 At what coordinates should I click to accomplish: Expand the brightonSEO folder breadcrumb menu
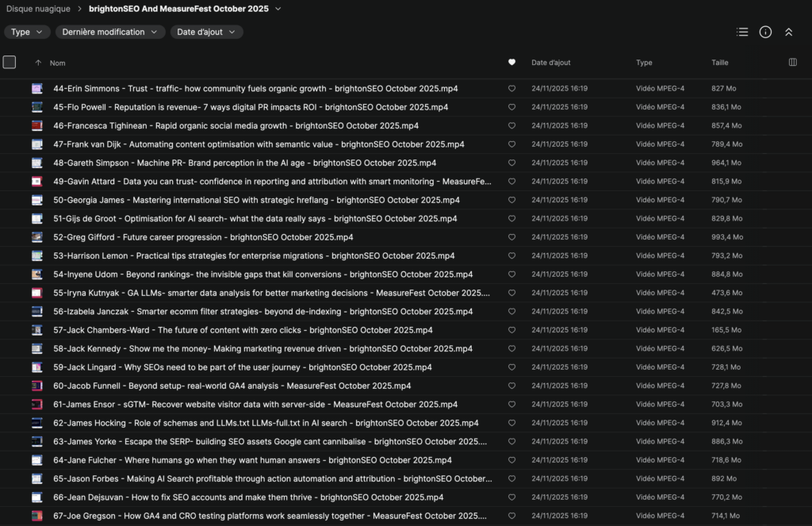[277, 9]
